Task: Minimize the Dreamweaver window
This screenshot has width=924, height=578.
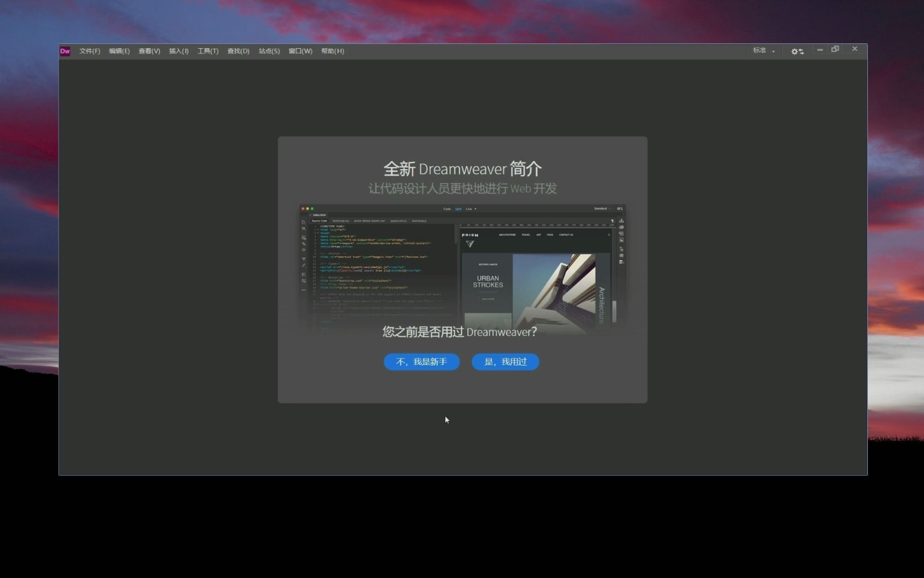Action: tap(820, 49)
